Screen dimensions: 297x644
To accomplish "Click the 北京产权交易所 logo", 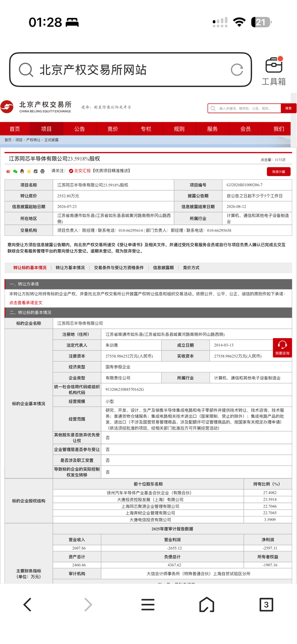I will point(36,107).
